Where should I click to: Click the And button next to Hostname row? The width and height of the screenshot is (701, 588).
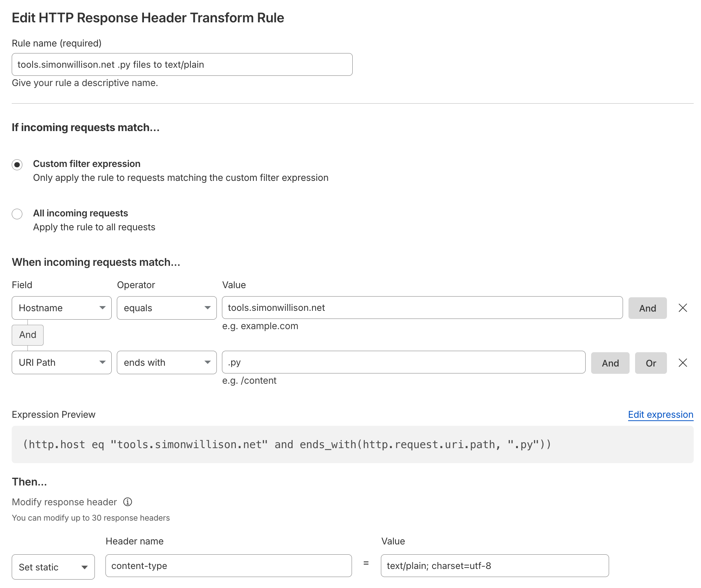(x=647, y=308)
